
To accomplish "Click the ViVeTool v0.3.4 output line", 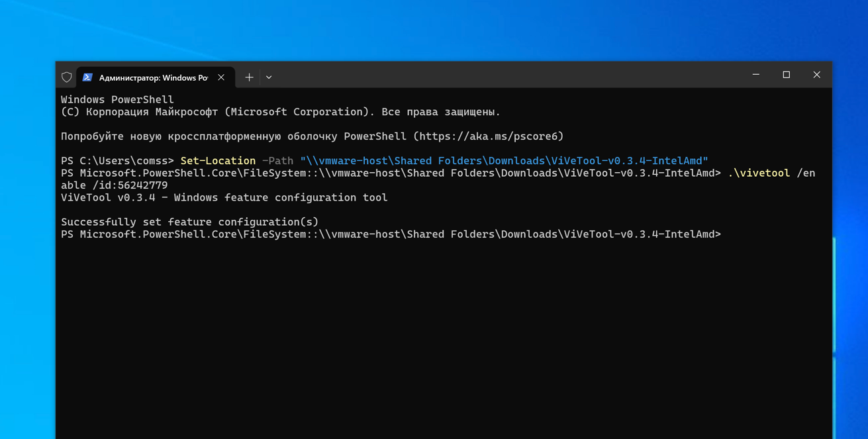I will tap(224, 198).
